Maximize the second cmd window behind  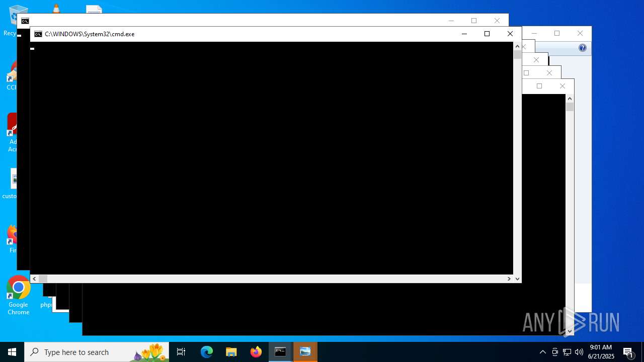(x=473, y=21)
